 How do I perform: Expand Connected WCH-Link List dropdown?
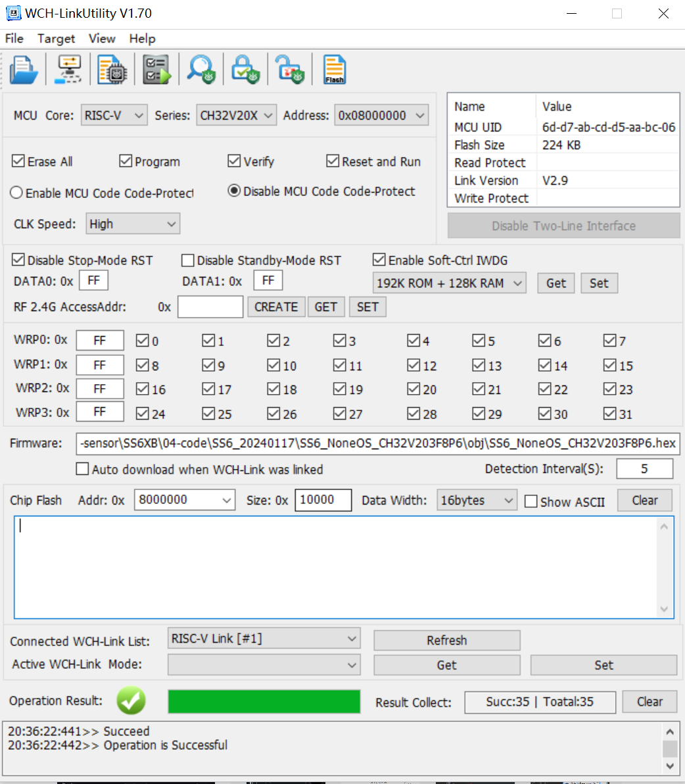point(264,639)
